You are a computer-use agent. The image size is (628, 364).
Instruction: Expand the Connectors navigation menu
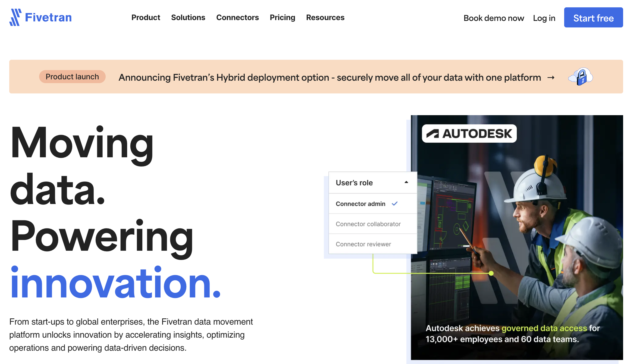pos(237,18)
